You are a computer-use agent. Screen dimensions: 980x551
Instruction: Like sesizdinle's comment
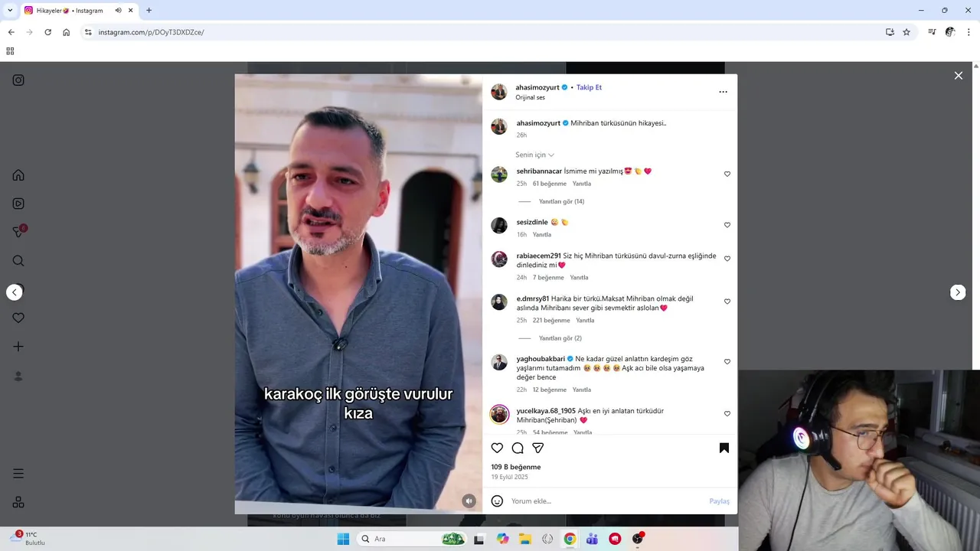[x=727, y=225]
